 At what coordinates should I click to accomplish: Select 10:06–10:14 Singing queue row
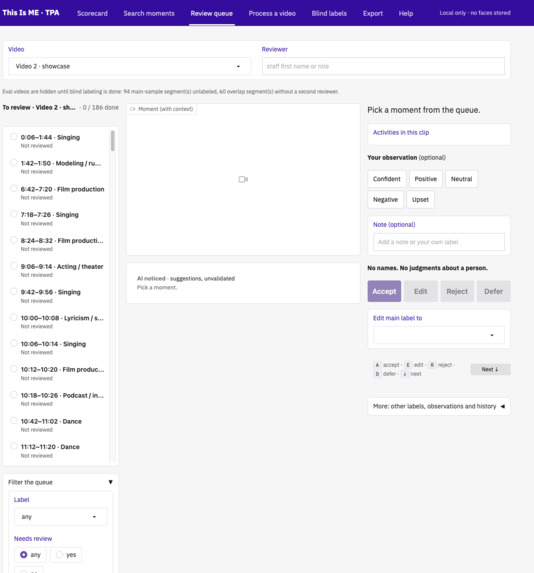click(x=58, y=348)
